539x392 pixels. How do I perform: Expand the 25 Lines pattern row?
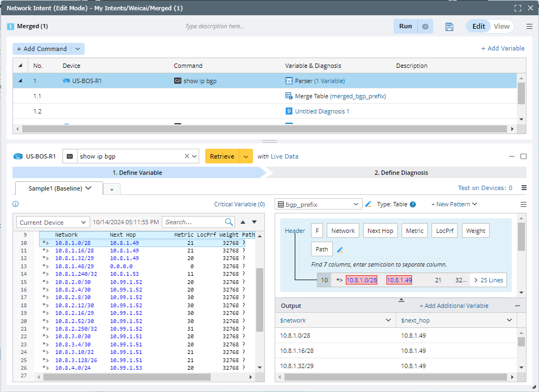[488, 280]
